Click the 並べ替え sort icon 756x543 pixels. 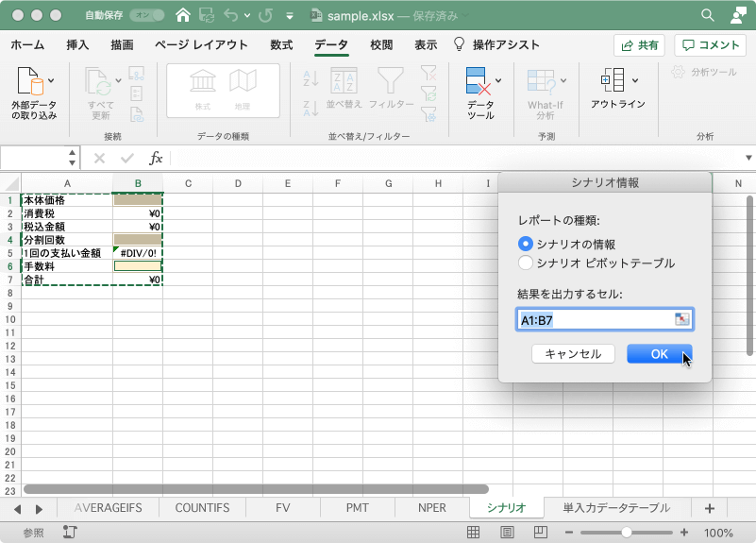click(344, 80)
